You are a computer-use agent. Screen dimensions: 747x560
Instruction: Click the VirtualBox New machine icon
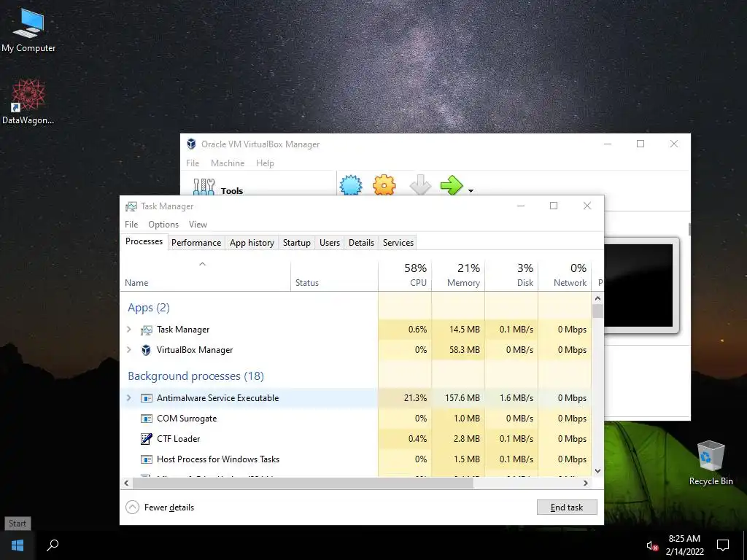pos(351,185)
